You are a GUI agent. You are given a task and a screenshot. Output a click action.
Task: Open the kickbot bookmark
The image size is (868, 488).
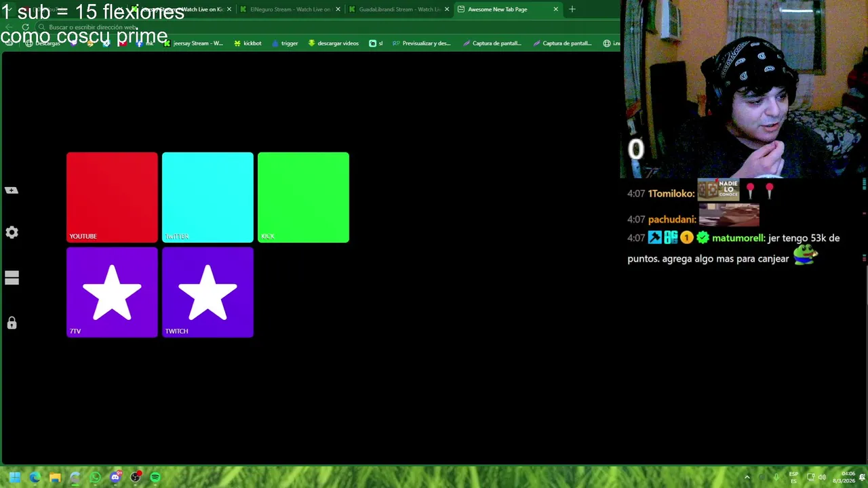[248, 43]
